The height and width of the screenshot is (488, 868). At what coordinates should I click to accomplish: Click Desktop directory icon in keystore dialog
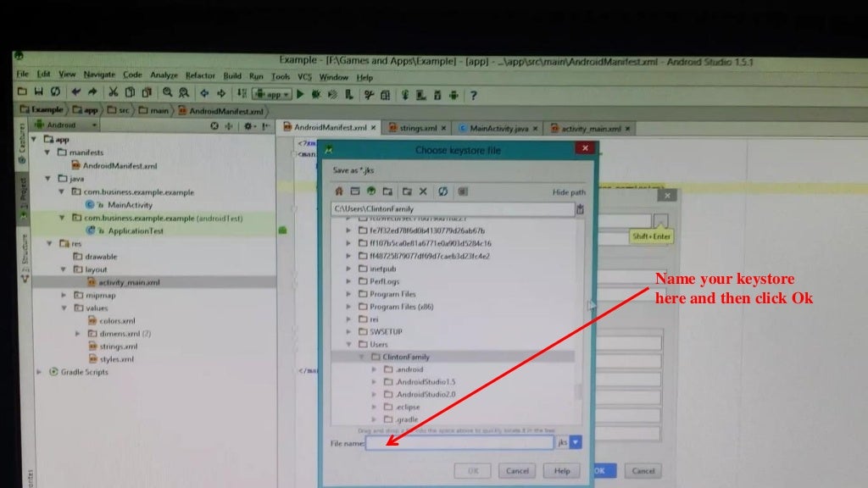click(355, 191)
